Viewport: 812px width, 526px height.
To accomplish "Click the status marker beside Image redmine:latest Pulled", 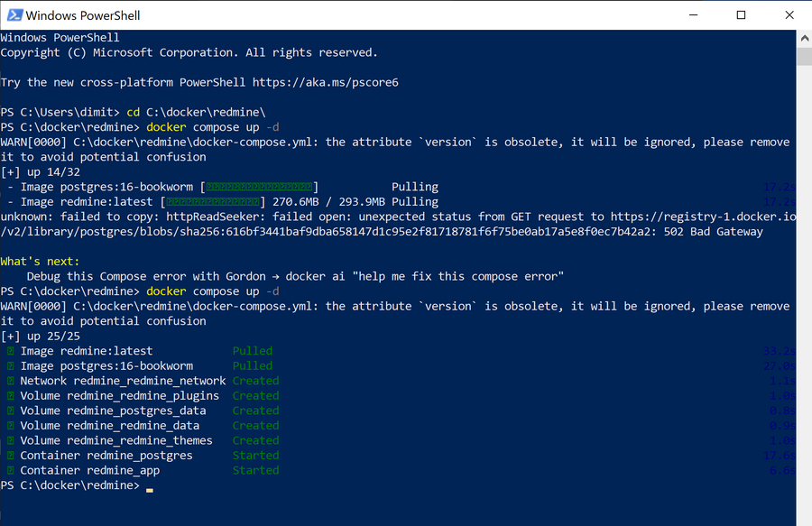I will point(10,351).
